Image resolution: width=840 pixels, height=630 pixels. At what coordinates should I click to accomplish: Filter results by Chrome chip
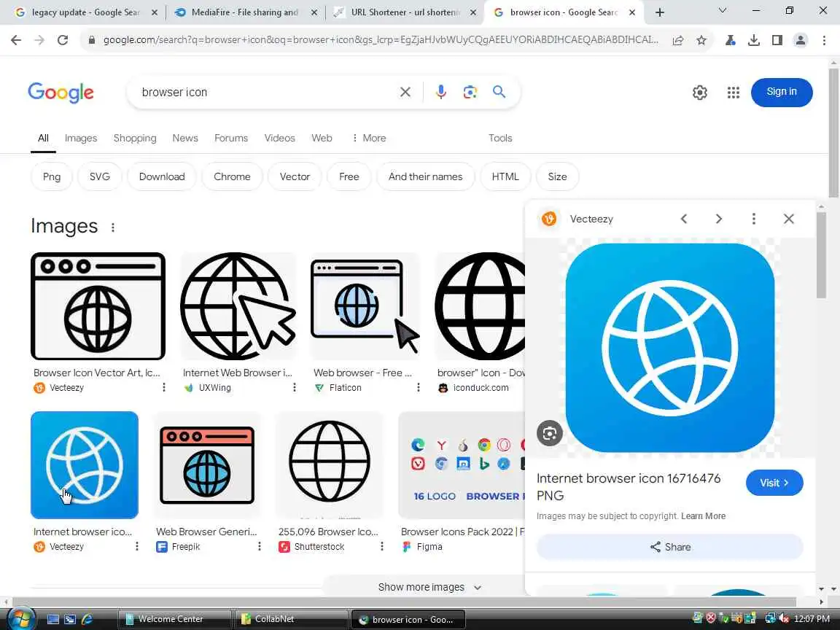pos(232,176)
